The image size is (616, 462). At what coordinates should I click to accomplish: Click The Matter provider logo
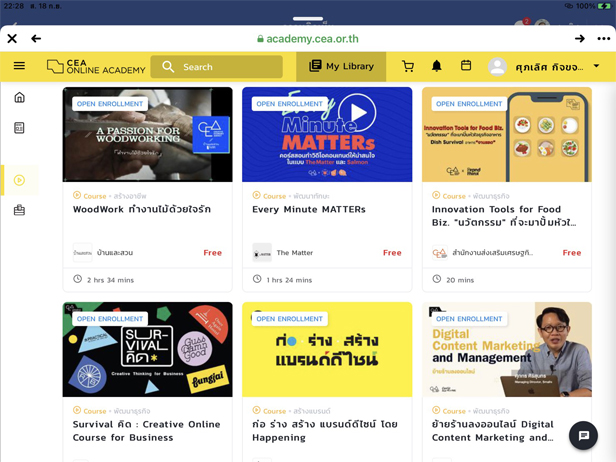coord(262,253)
